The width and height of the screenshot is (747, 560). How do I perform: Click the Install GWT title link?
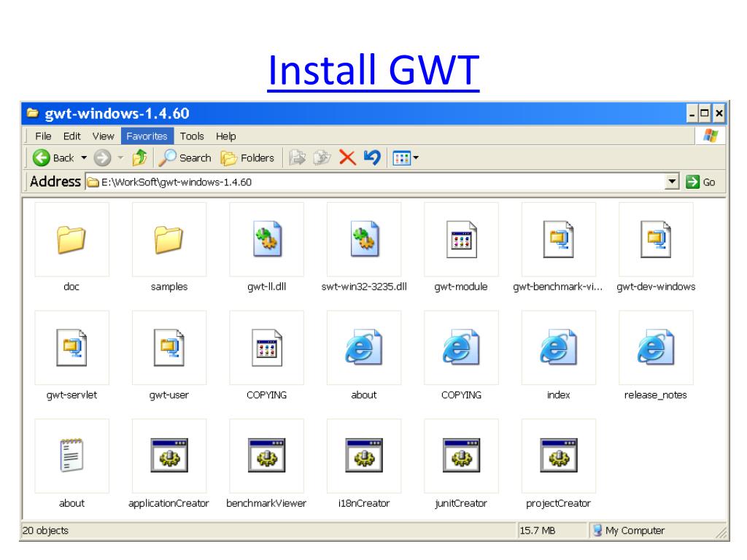coord(373,72)
